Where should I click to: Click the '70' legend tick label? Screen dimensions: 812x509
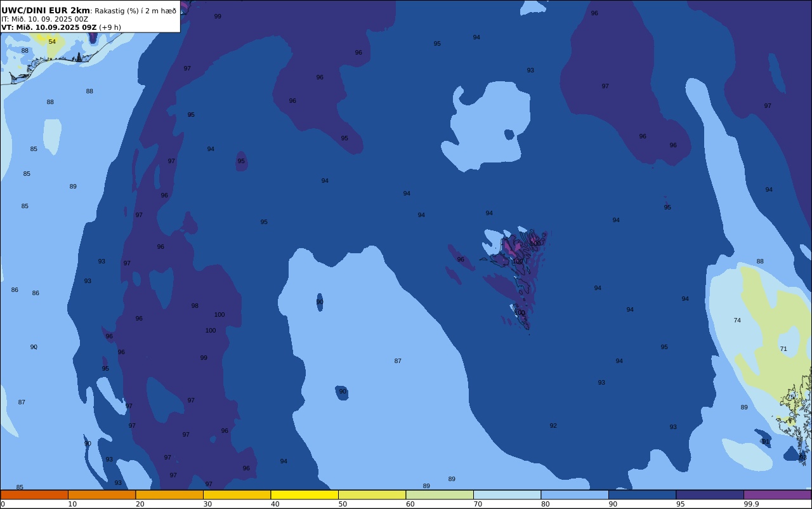tap(478, 504)
